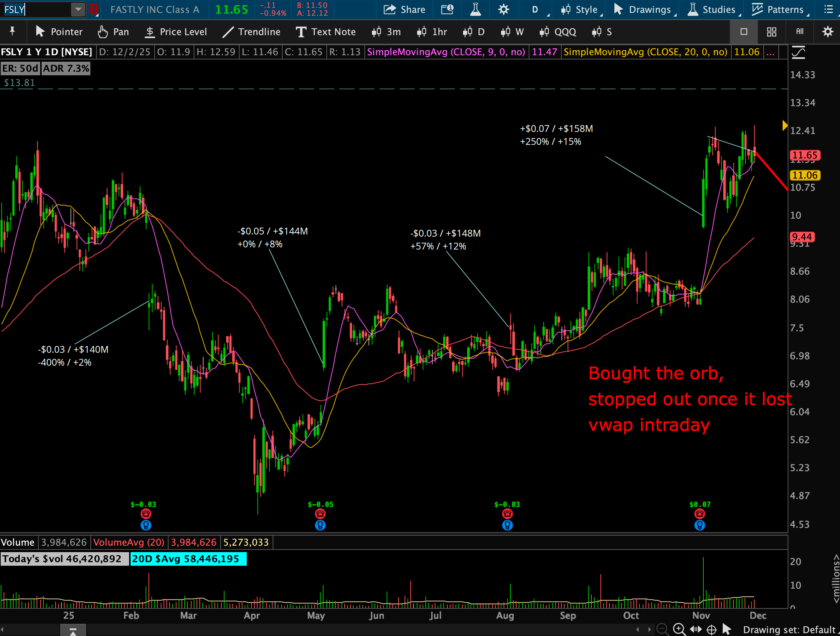This screenshot has width=840, height=636.
Task: Open the Drawing set Default selector
Action: (x=789, y=630)
